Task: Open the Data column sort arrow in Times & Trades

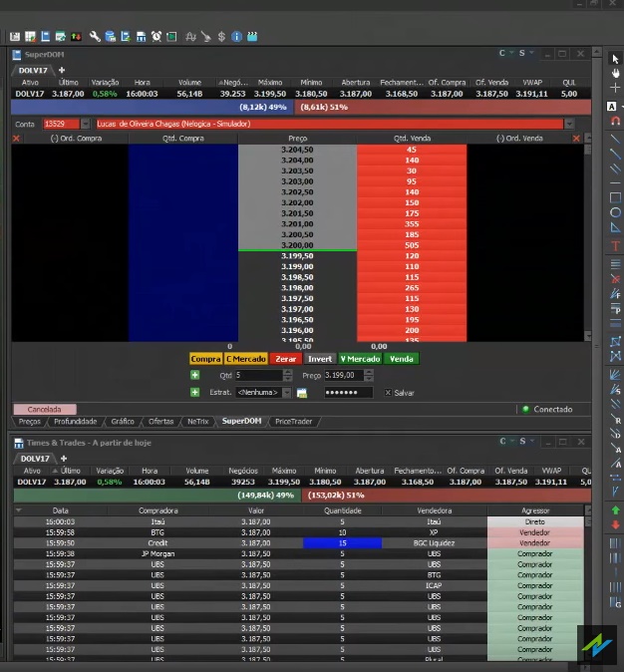Action: [x=18, y=510]
